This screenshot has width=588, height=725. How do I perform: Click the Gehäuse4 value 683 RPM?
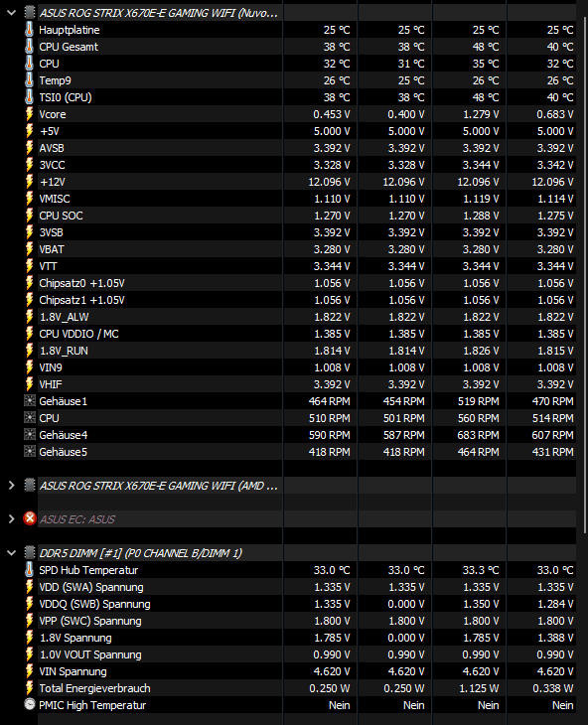tap(479, 435)
